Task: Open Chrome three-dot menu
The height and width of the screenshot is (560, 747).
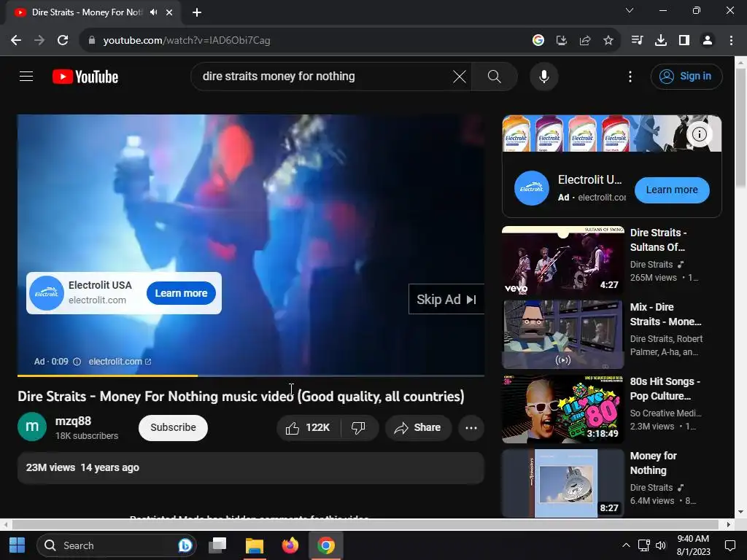Action: click(x=731, y=41)
